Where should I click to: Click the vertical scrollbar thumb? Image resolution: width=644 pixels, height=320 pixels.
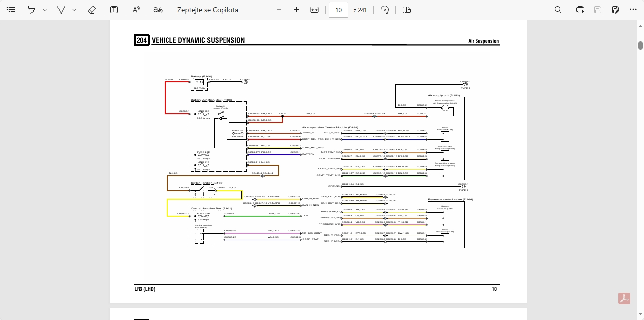640,46
